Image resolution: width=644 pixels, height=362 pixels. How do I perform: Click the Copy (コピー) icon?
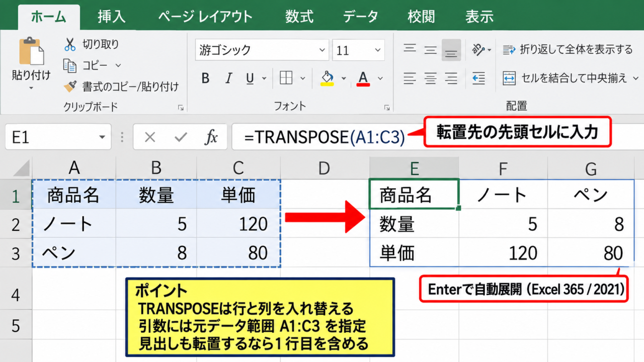tap(69, 65)
